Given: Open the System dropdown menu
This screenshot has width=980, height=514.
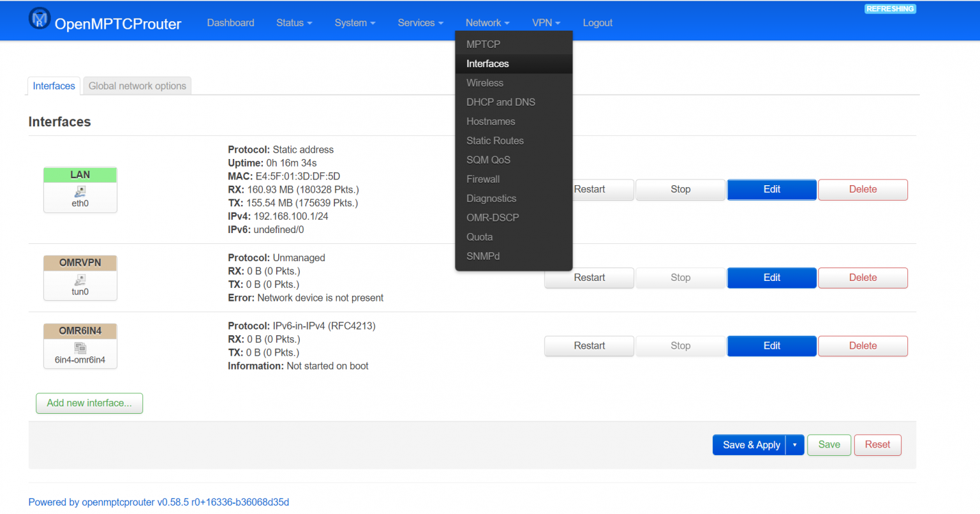Looking at the screenshot, I should [x=355, y=22].
